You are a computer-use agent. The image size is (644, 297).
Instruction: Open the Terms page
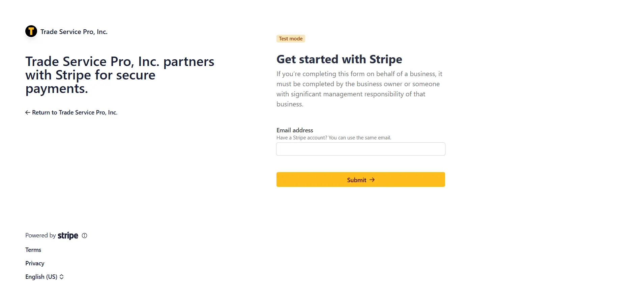[33, 250]
